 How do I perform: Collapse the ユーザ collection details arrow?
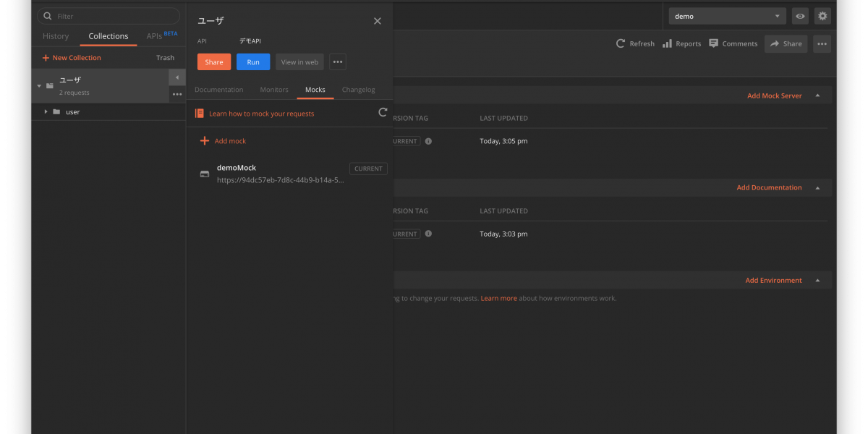pyautogui.click(x=177, y=77)
